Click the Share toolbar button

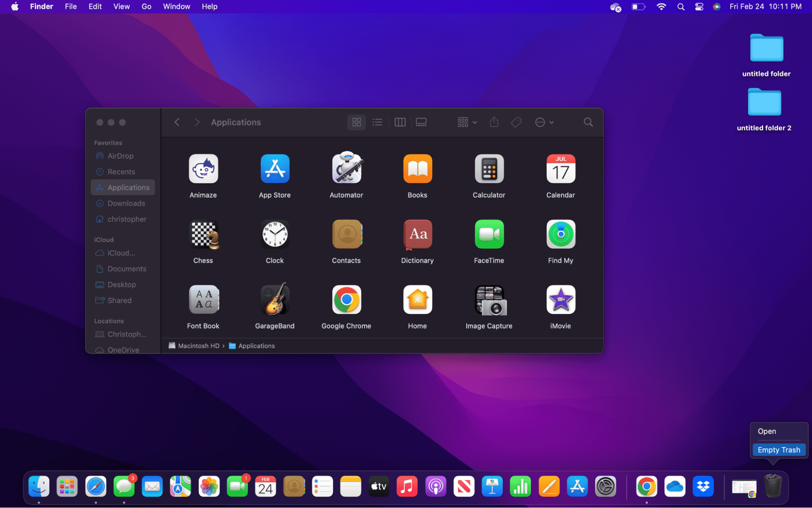(x=494, y=122)
